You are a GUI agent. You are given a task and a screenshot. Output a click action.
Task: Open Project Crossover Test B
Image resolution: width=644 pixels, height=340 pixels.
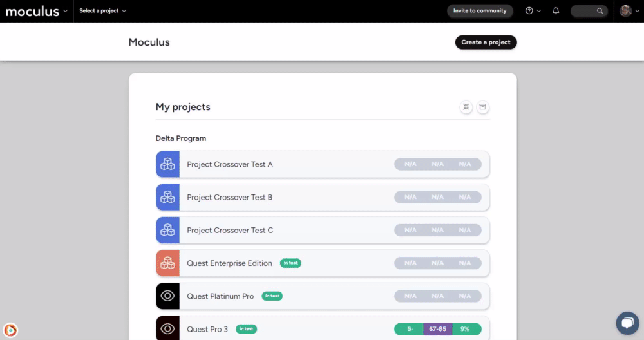click(x=229, y=197)
